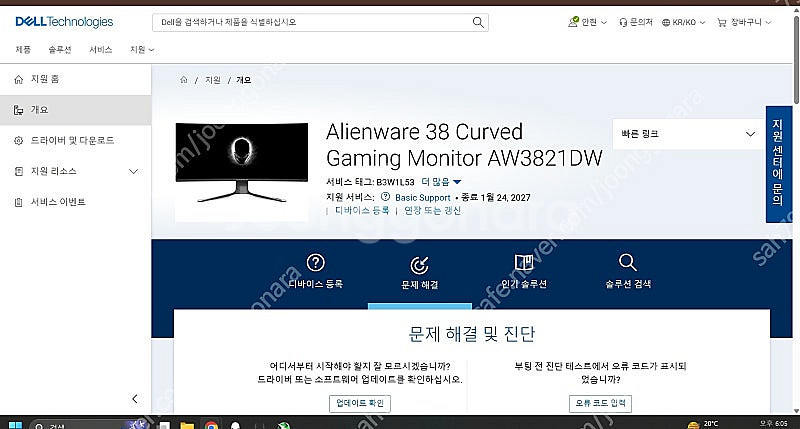The image size is (800, 429).
Task: Select the 문제 해결 tab
Action: [419, 273]
